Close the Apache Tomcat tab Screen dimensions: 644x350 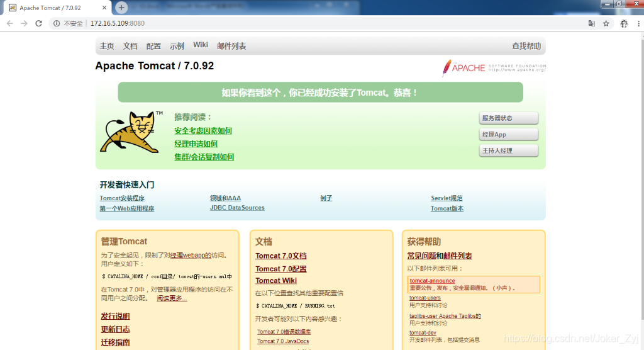click(x=104, y=8)
